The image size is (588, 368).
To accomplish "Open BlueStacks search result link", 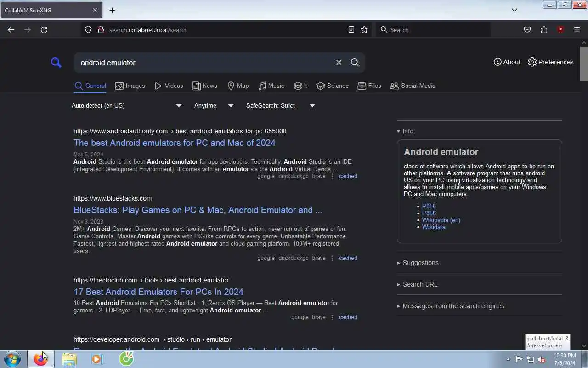I will click(x=198, y=210).
